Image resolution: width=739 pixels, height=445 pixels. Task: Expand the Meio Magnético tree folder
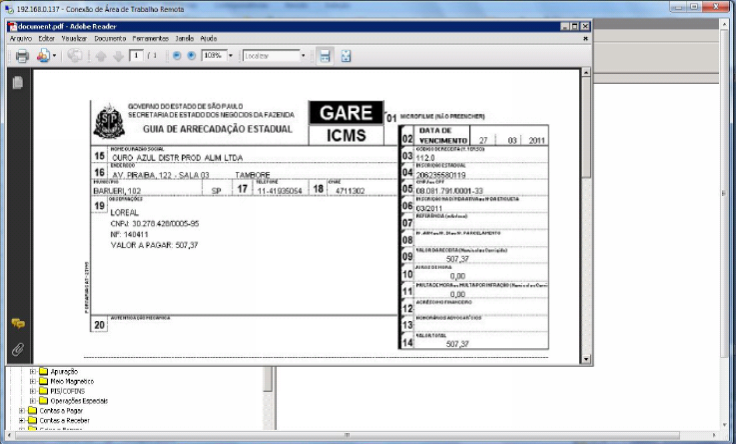point(33,381)
